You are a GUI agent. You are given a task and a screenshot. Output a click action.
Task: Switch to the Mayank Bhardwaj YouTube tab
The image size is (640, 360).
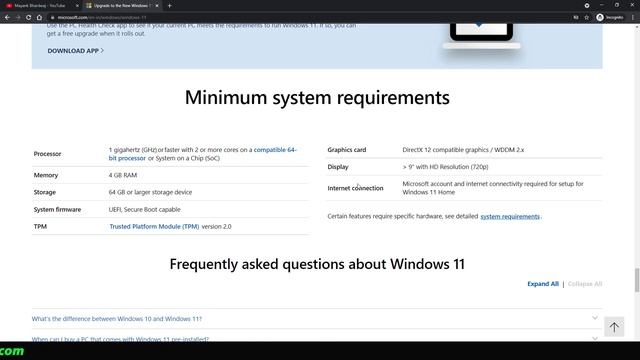pos(40,6)
